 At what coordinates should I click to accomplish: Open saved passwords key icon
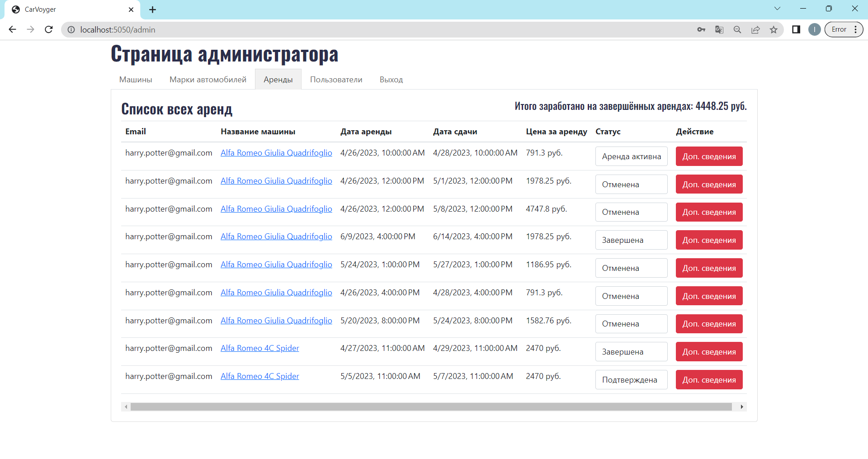click(x=701, y=29)
